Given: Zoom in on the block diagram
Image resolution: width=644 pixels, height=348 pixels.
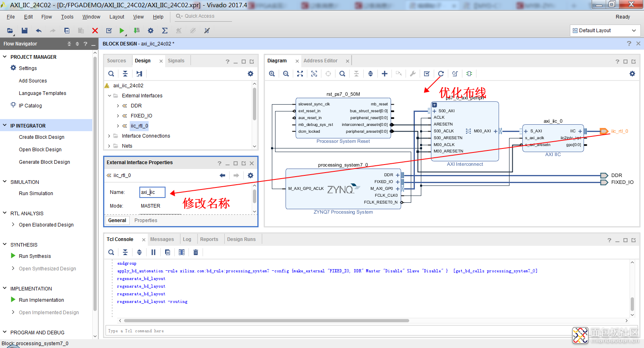Looking at the screenshot, I should tap(272, 74).
